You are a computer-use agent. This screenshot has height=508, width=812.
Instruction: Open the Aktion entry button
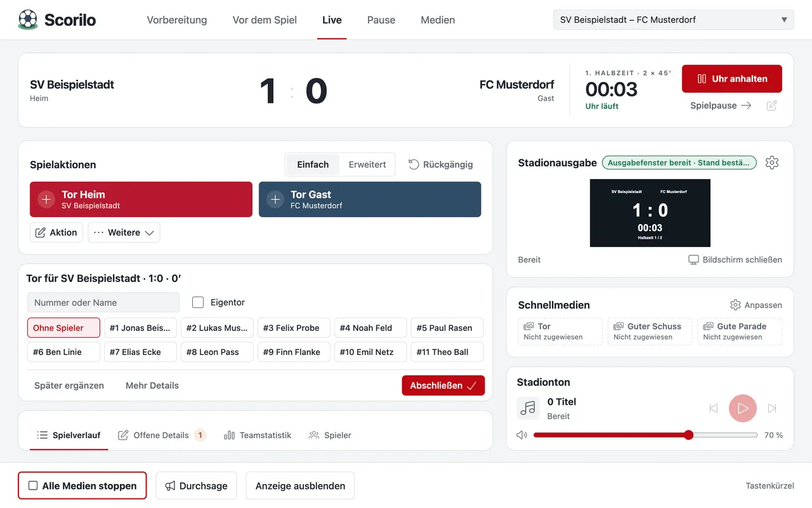[56, 232]
